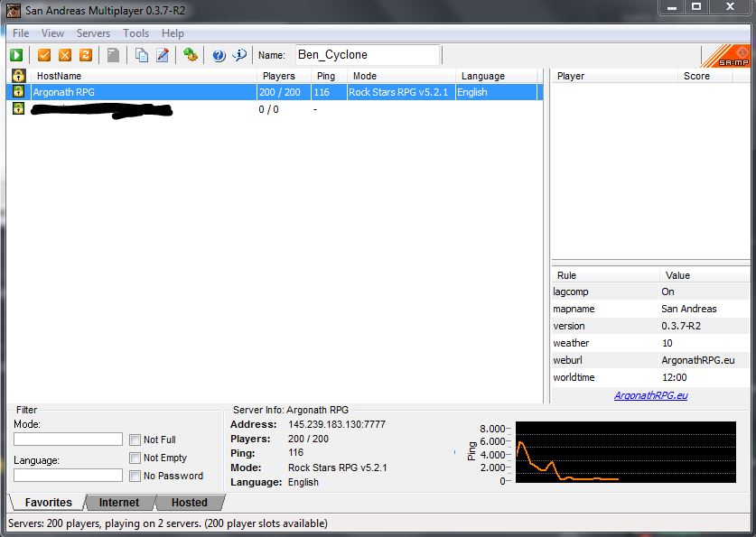Click the lock icon of Argonath RPG row
The image size is (756, 537).
pyautogui.click(x=18, y=91)
